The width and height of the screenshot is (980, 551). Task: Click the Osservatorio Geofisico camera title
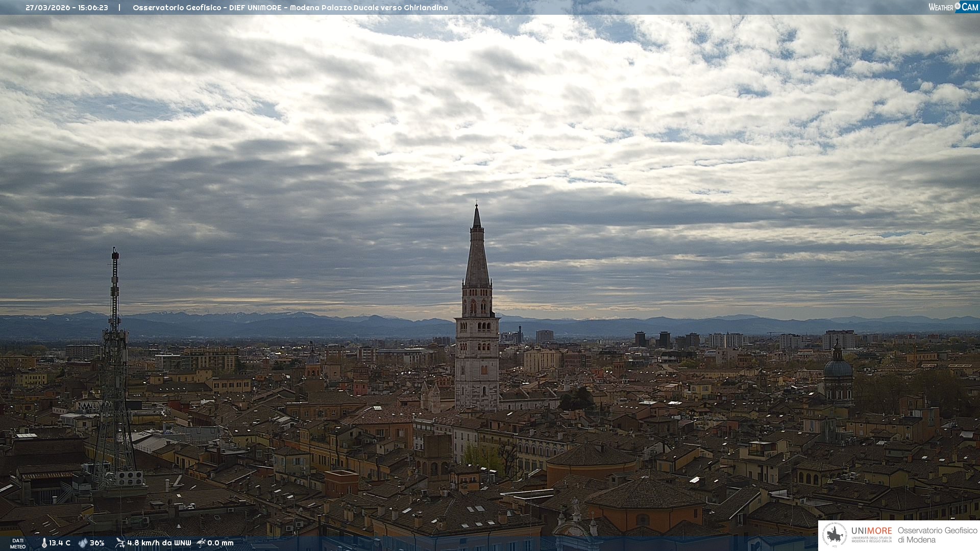(x=290, y=8)
